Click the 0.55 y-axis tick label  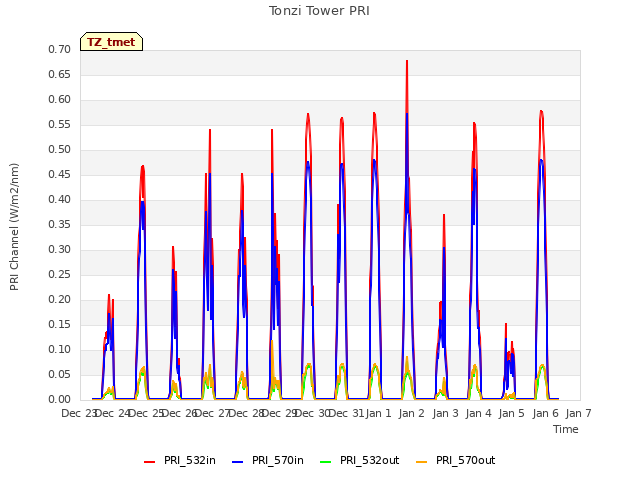(x=60, y=124)
